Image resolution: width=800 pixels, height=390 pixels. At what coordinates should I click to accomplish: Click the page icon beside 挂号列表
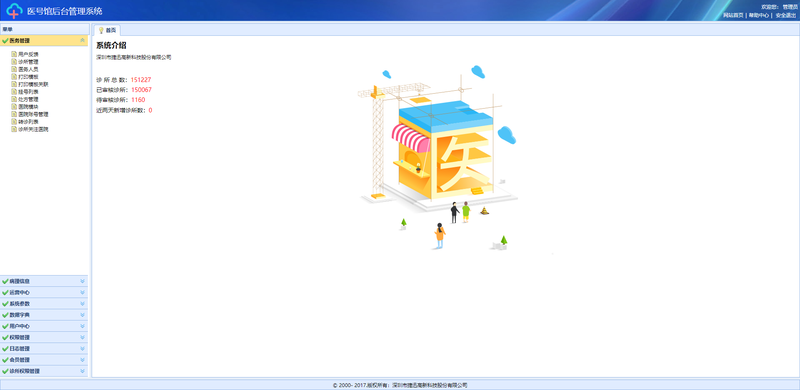(14, 91)
